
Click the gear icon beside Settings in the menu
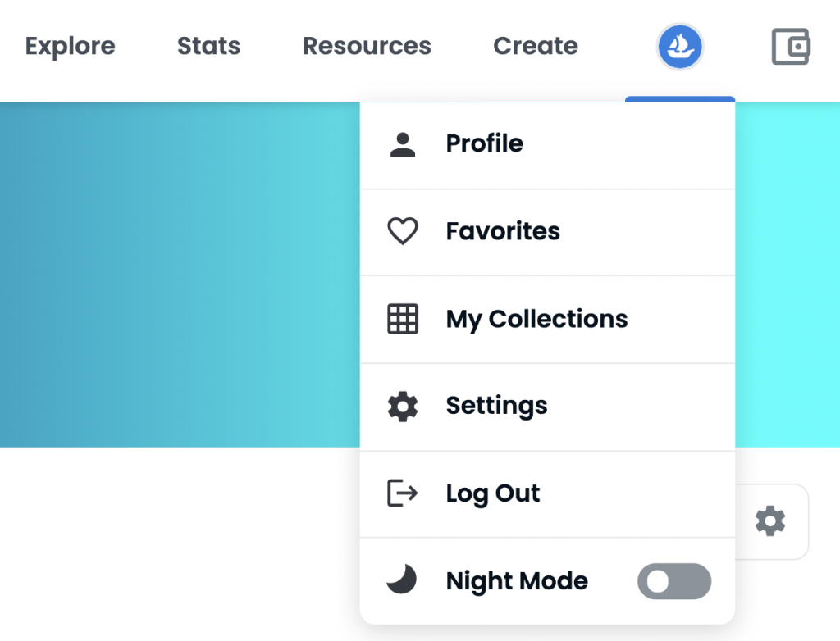tap(402, 407)
